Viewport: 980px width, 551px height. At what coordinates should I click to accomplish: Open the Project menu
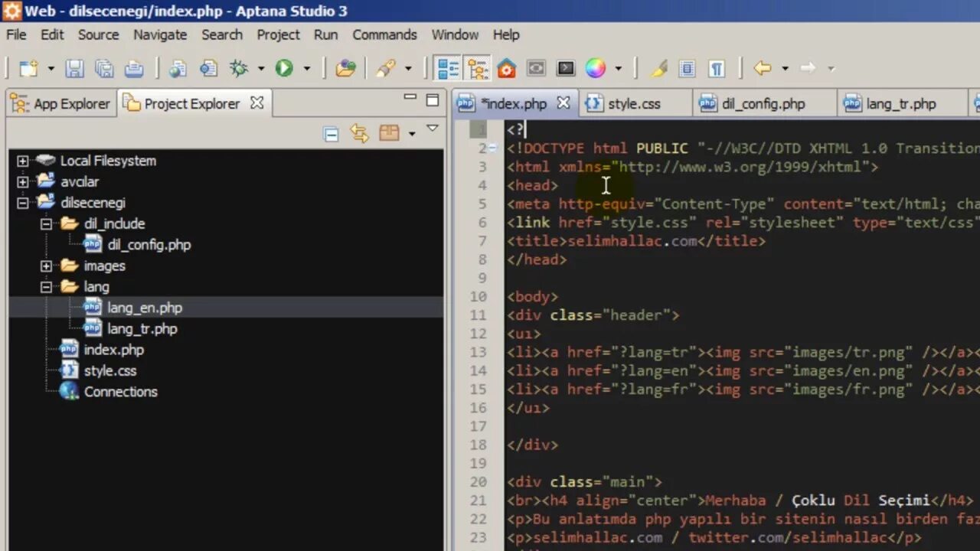point(278,34)
